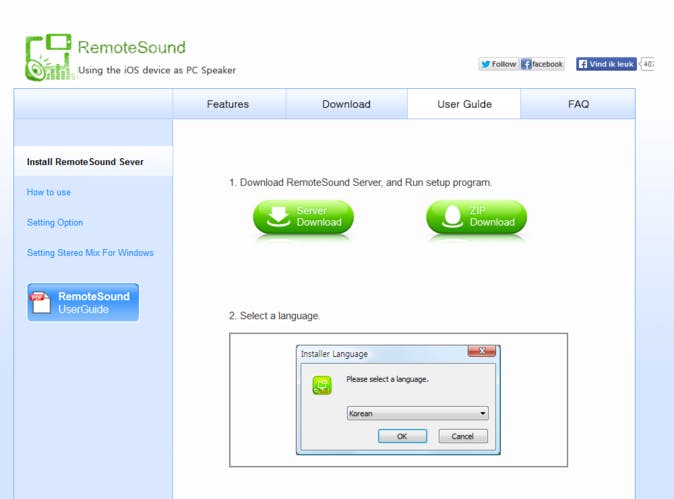Screen dimensions: 674x499
Task: Open the Setting Option link
Action: (55, 222)
